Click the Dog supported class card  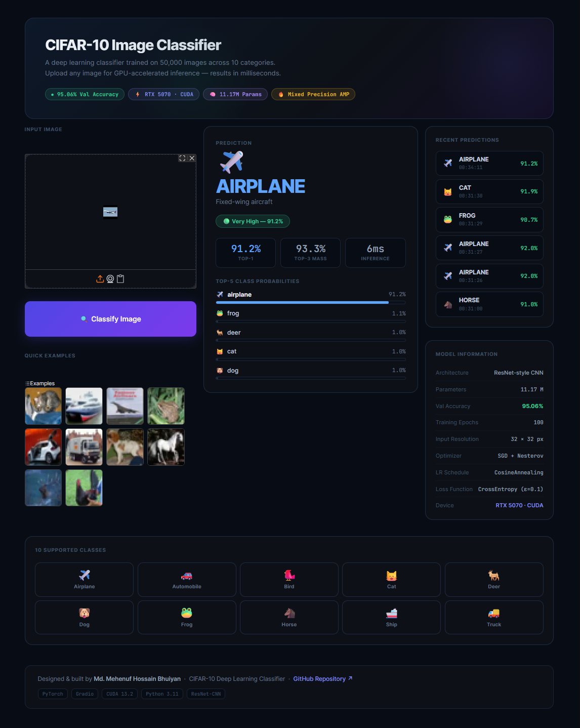[x=84, y=617]
